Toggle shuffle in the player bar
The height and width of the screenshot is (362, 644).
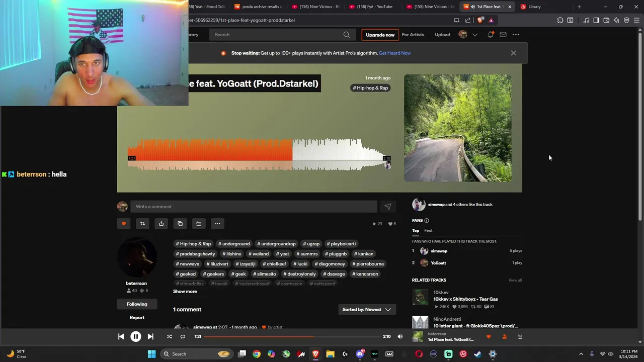coord(169,336)
